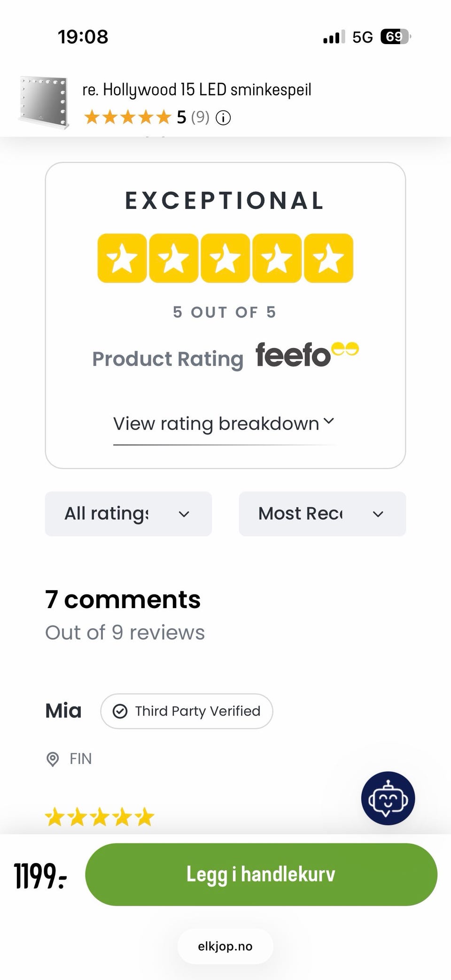Click the verified checkmark icon
451x980 pixels.
pos(120,711)
